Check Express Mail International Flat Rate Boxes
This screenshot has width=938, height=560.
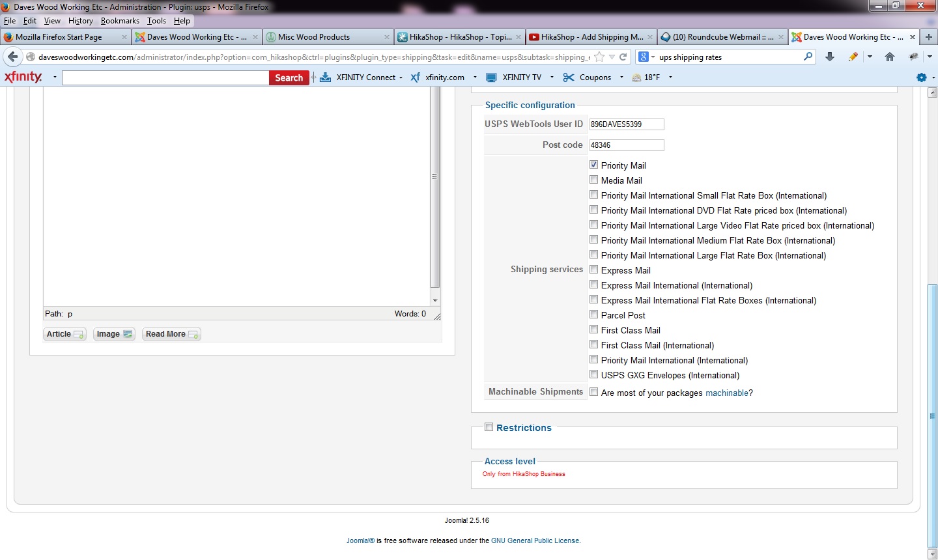click(594, 300)
